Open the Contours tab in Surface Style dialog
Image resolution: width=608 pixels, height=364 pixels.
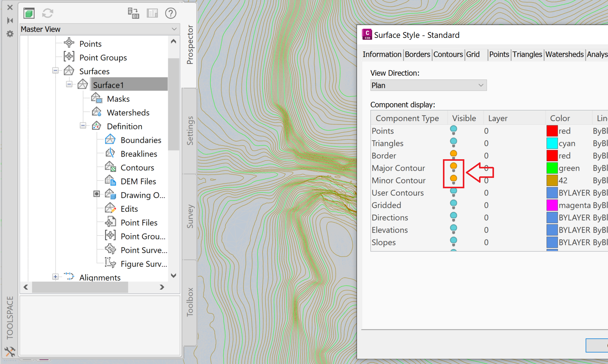[x=448, y=54]
